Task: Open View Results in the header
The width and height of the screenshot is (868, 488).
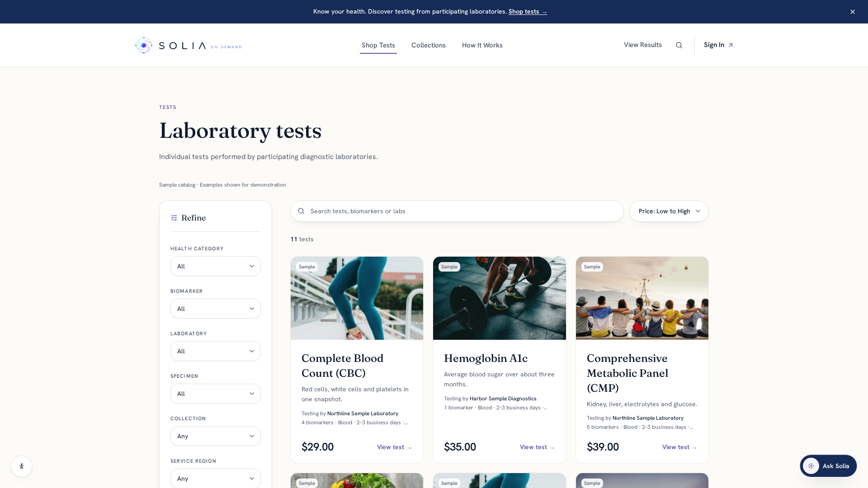Action: click(x=643, y=45)
